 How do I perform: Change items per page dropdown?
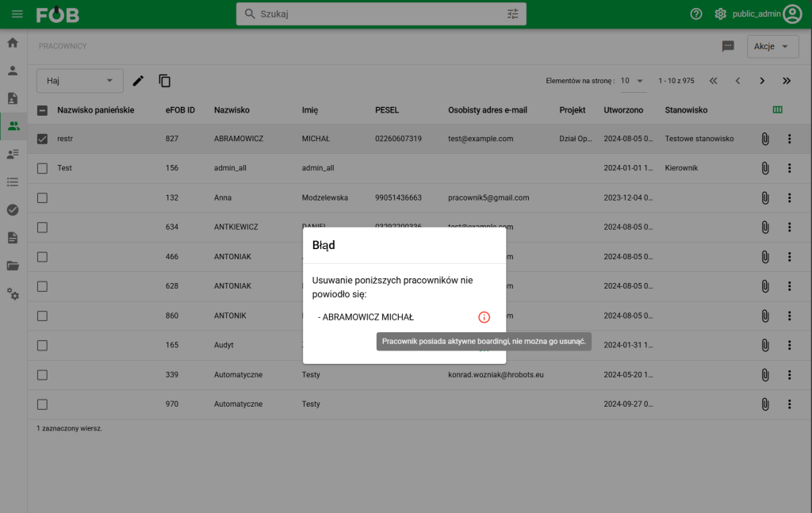click(x=632, y=81)
